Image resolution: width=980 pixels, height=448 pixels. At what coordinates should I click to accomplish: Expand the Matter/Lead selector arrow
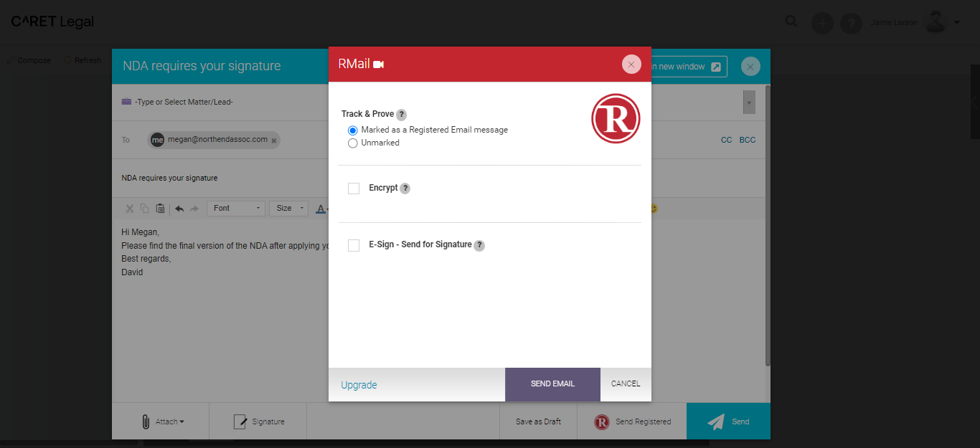point(749,103)
